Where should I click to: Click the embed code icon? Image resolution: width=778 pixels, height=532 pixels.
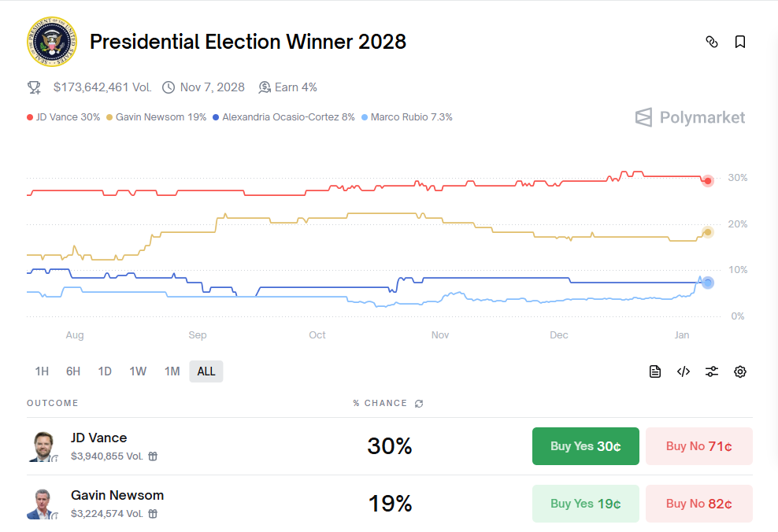683,371
